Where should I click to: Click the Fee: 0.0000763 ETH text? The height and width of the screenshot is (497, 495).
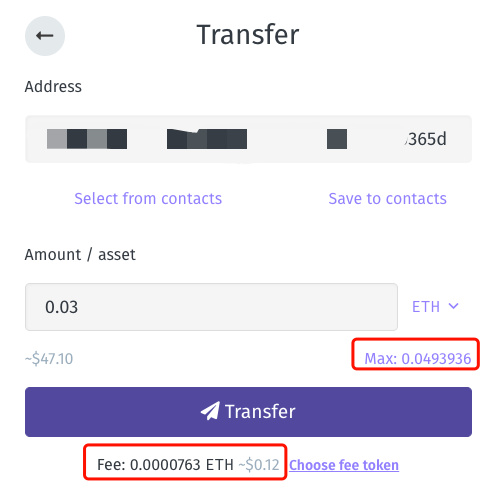pos(165,465)
